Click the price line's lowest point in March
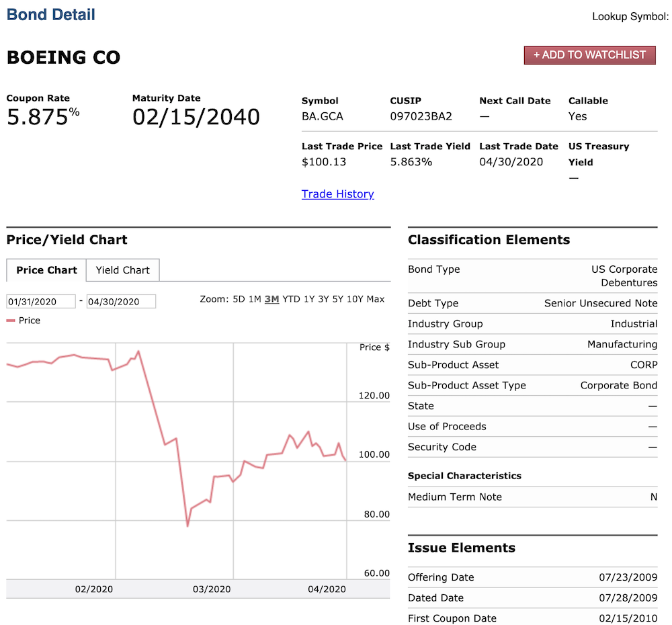Viewport: 672px width, 625px height. [187, 526]
